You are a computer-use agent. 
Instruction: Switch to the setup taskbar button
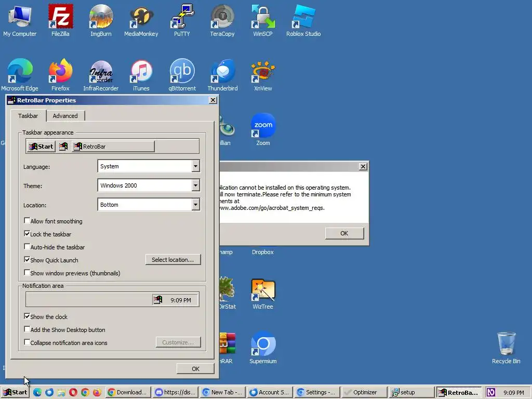tap(412, 393)
